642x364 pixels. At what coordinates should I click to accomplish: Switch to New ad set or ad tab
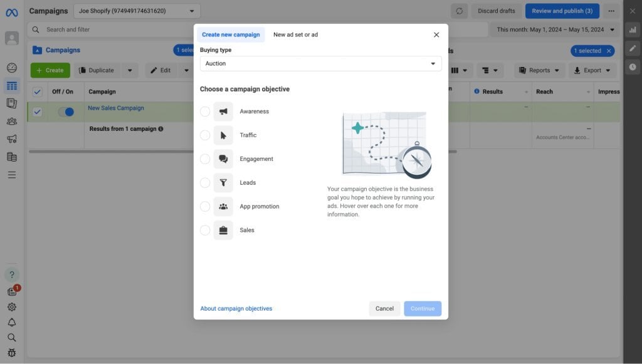tap(295, 34)
